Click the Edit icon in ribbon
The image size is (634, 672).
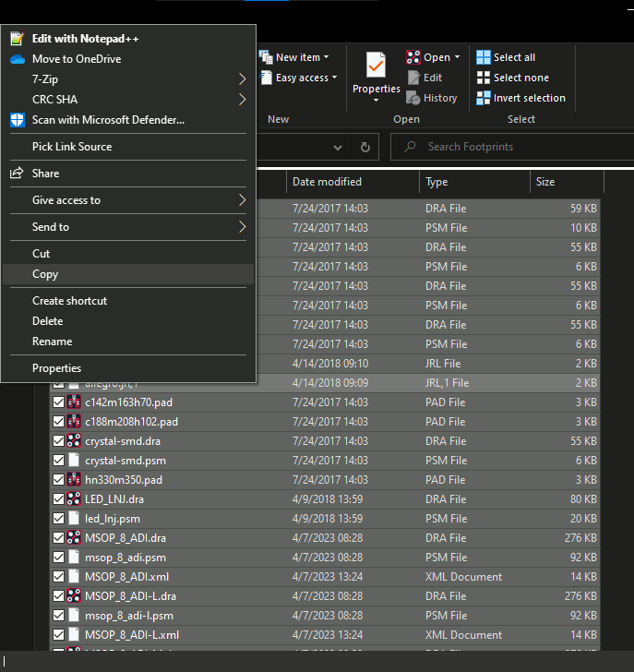[413, 78]
